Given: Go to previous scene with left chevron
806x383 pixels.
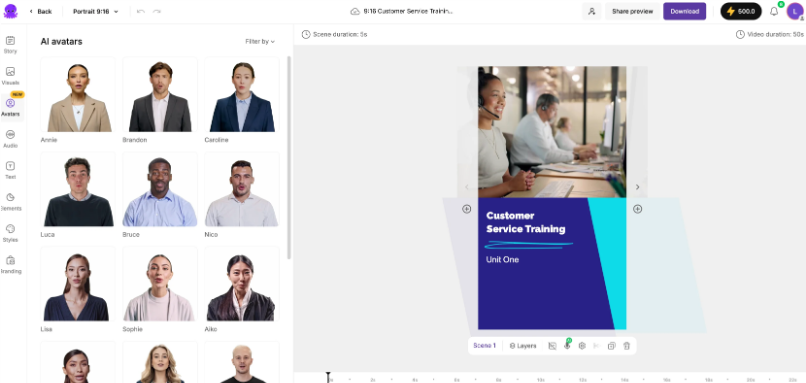Looking at the screenshot, I should 467,187.
